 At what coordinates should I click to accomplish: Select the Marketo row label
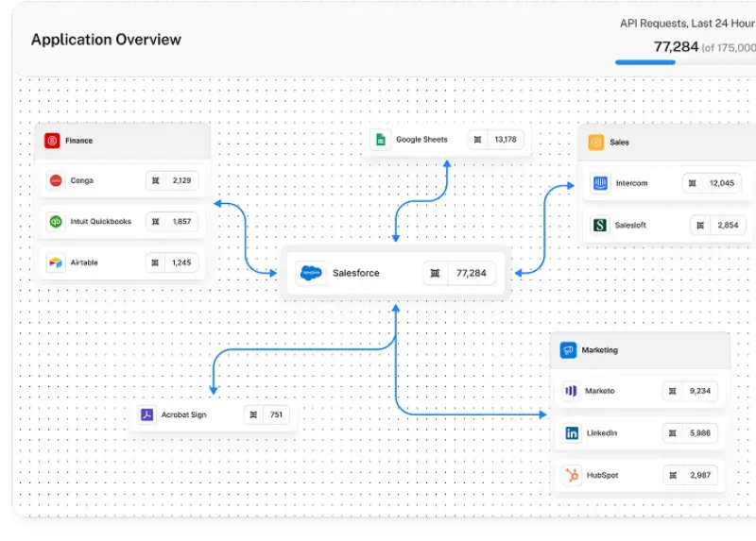point(600,391)
